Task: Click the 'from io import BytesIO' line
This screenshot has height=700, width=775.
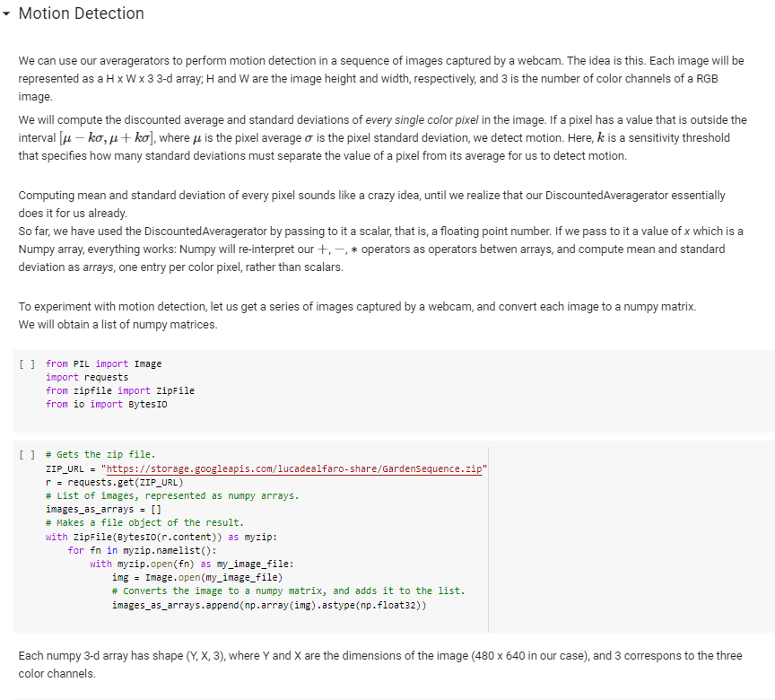Action: pos(106,404)
